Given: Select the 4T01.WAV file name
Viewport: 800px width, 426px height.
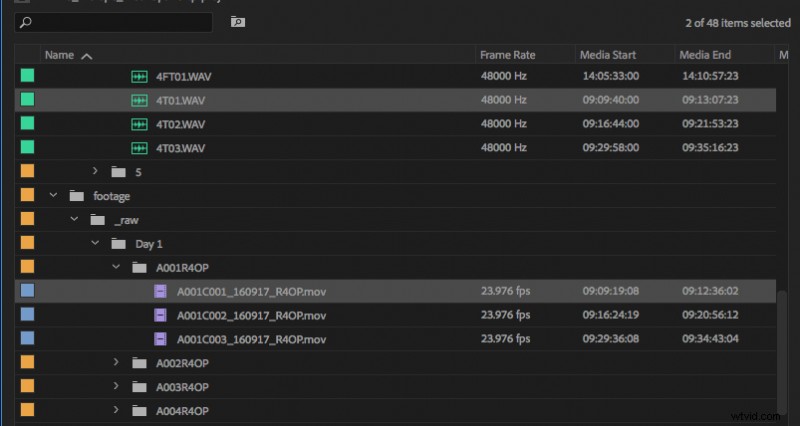Looking at the screenshot, I should (181, 101).
